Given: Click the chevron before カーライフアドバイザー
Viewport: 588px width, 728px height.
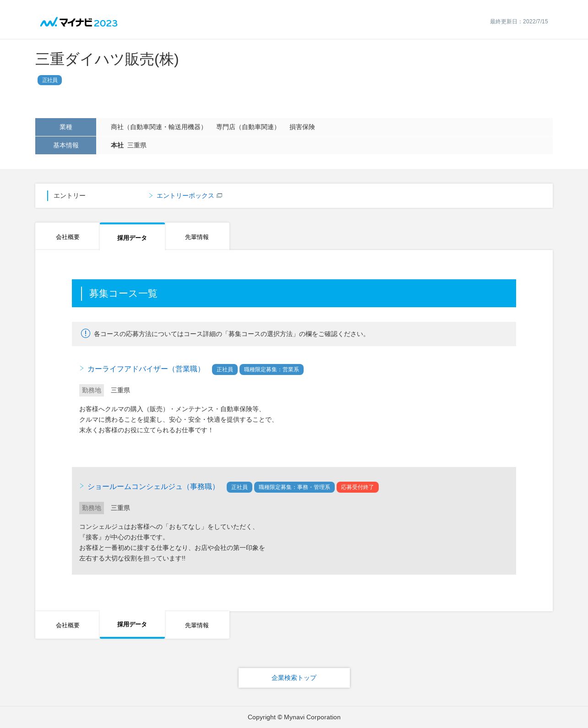Looking at the screenshot, I should (x=82, y=368).
